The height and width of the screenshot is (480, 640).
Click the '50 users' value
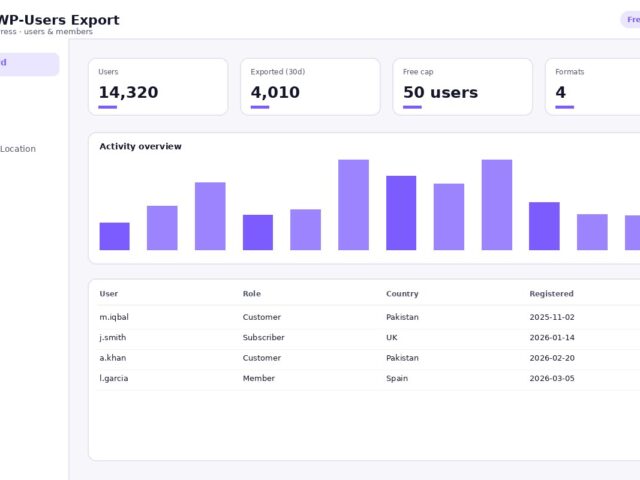coord(440,92)
